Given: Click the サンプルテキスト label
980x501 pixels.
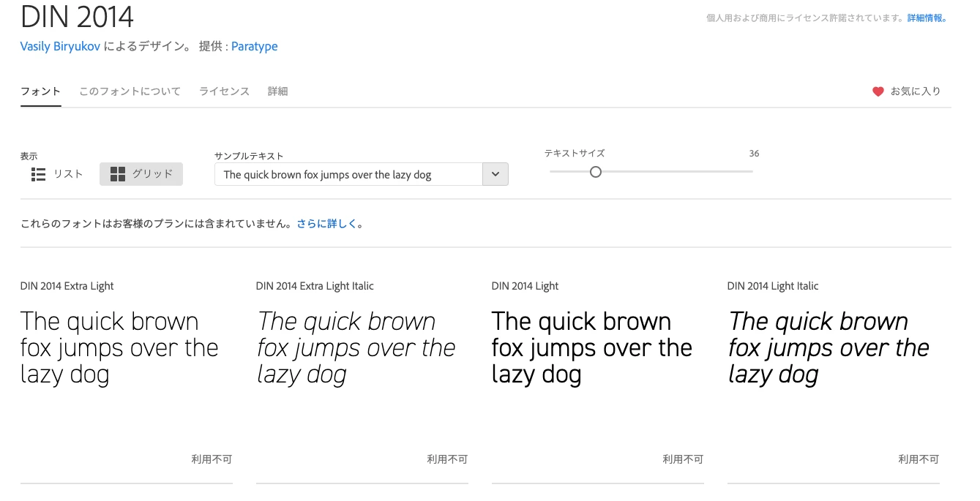Looking at the screenshot, I should 249,156.
